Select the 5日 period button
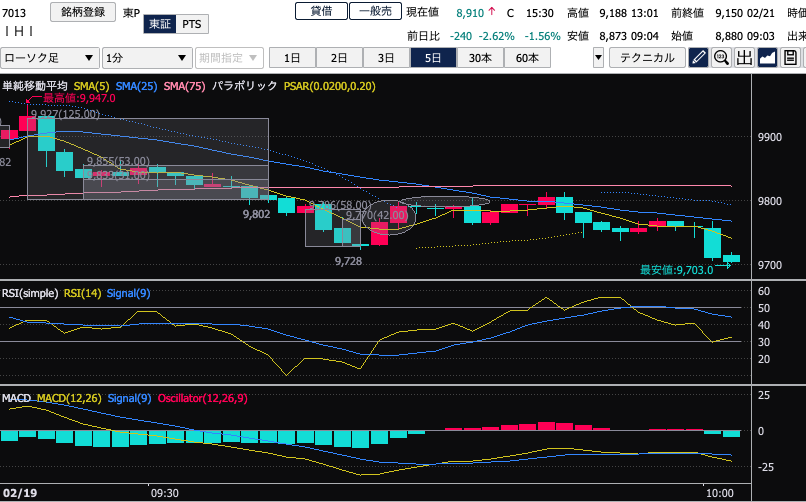The image size is (806, 502). coord(432,57)
